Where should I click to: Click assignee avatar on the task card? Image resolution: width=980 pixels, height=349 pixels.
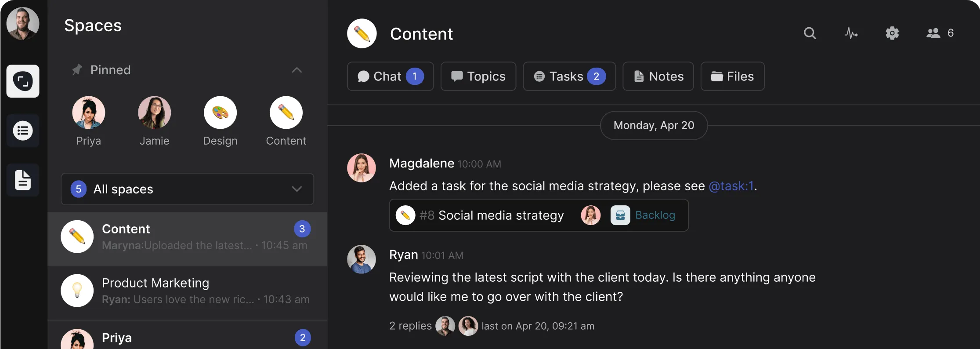(591, 215)
